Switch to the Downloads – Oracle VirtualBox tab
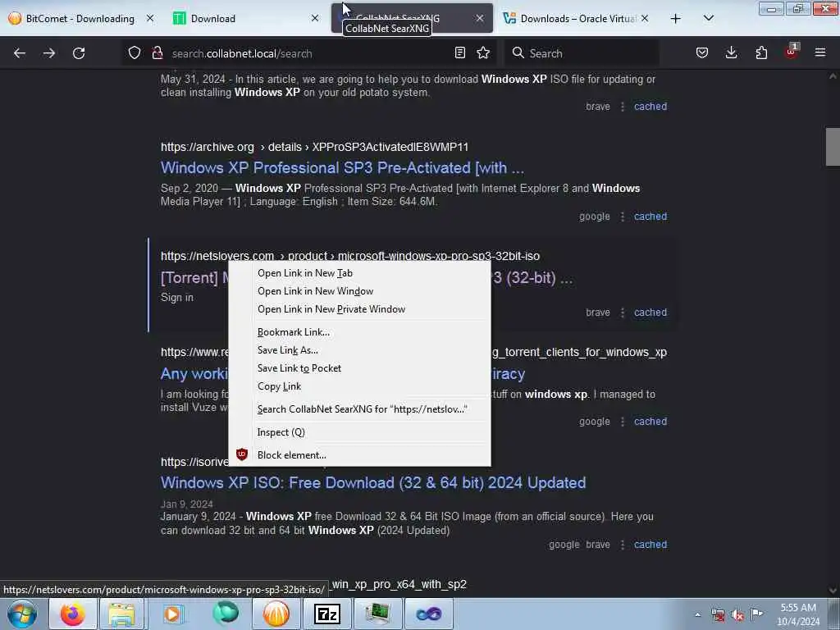This screenshot has height=630, width=840. coord(576,19)
